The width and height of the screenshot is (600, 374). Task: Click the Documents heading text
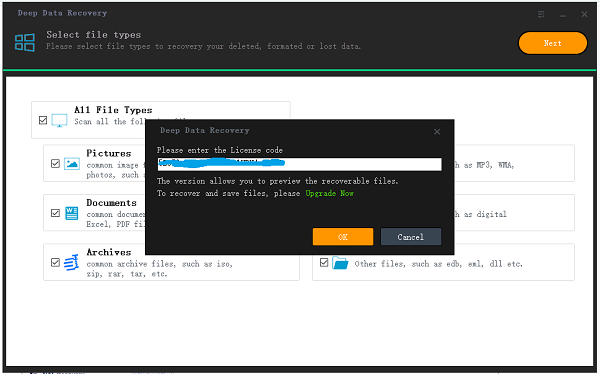pos(111,203)
